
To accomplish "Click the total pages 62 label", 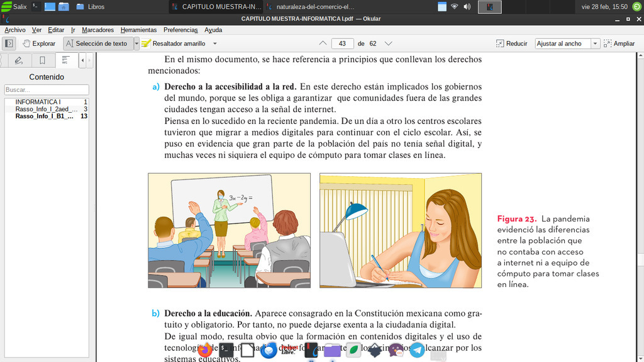I will (x=373, y=43).
